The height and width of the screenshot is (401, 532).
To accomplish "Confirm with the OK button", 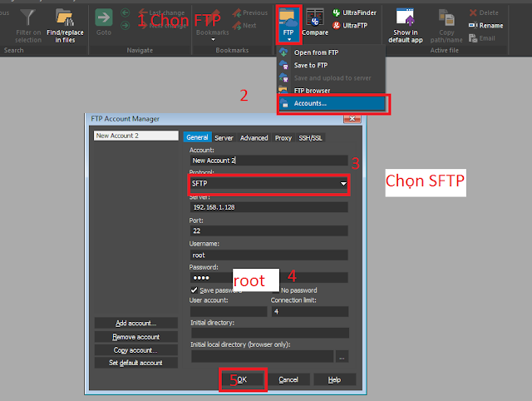I will 243,379.
